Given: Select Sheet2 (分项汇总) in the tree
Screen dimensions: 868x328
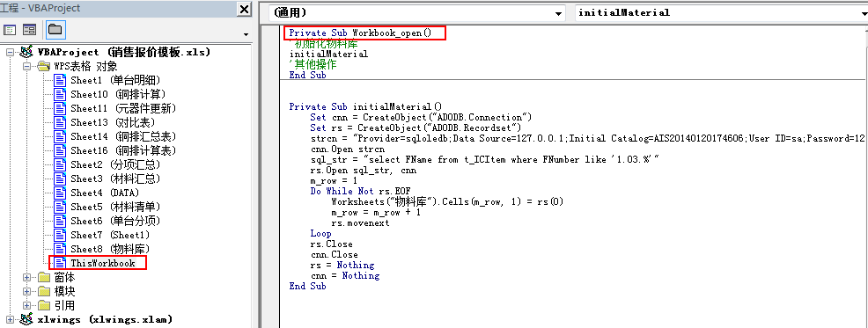Looking at the screenshot, I should point(115,164).
